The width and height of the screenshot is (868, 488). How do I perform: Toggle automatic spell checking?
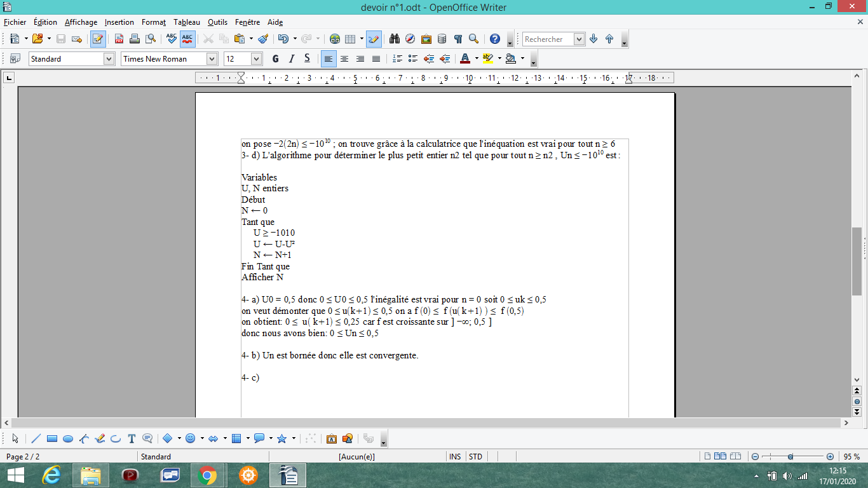tap(187, 39)
